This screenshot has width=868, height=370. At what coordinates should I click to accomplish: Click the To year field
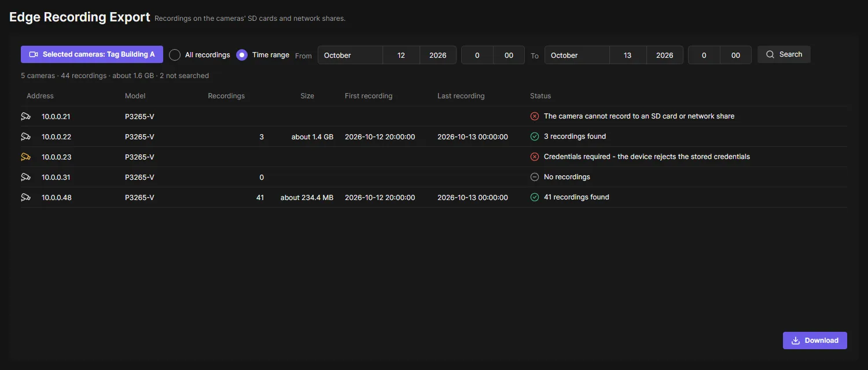point(665,55)
